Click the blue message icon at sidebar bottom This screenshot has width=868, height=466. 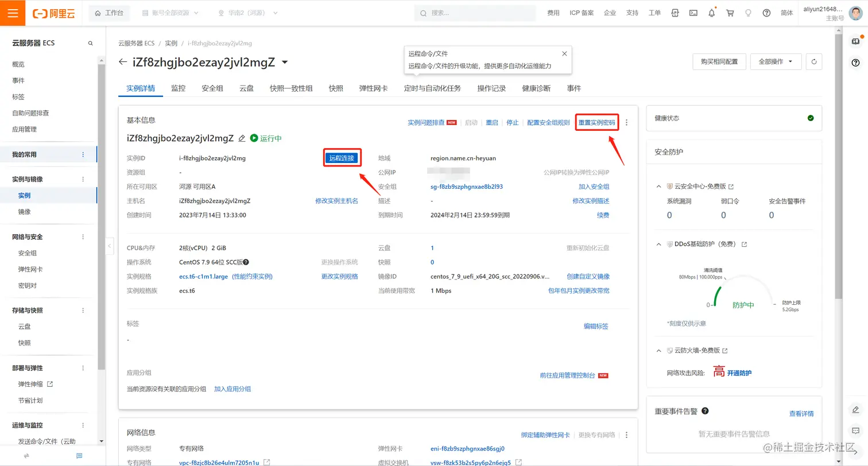point(79,456)
